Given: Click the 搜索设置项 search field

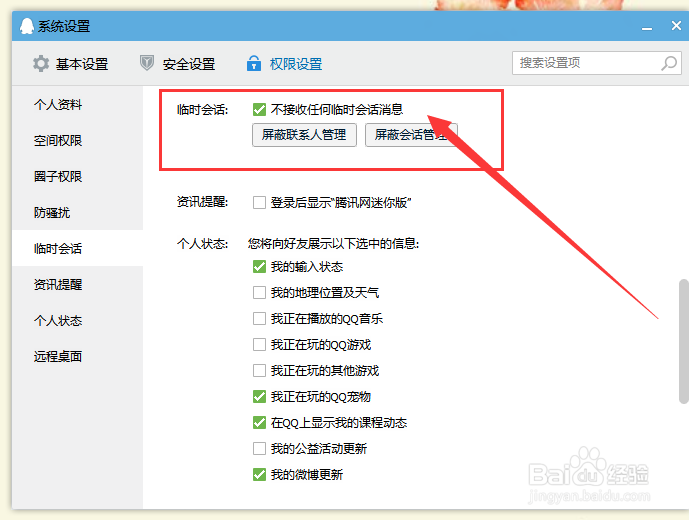Looking at the screenshot, I should 597,63.
